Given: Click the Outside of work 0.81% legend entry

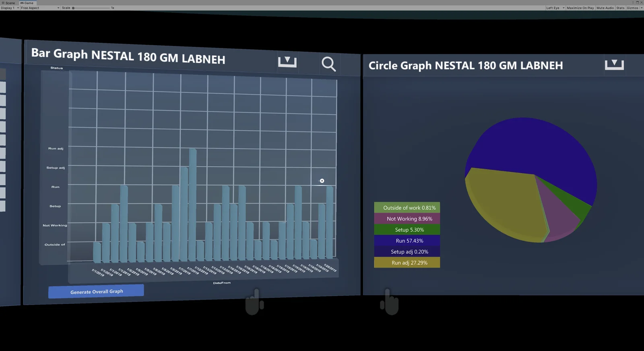Looking at the screenshot, I should pyautogui.click(x=407, y=208).
